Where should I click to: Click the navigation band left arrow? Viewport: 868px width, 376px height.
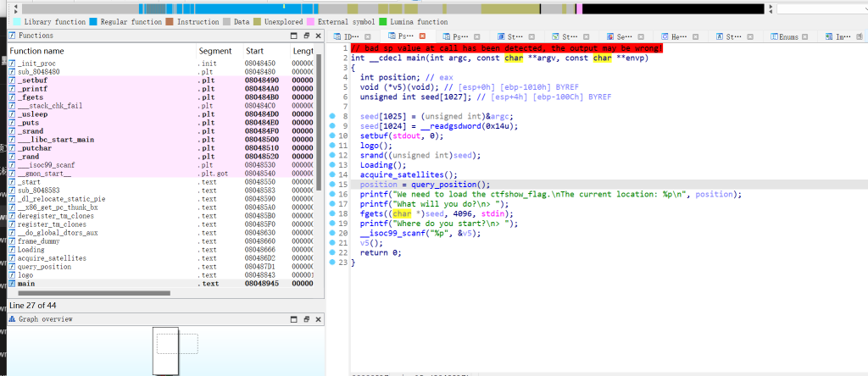16,8
